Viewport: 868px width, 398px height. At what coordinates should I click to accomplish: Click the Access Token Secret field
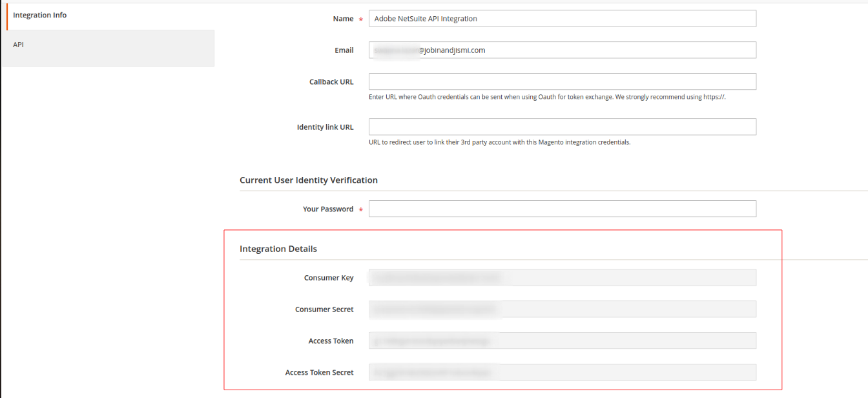pyautogui.click(x=562, y=372)
